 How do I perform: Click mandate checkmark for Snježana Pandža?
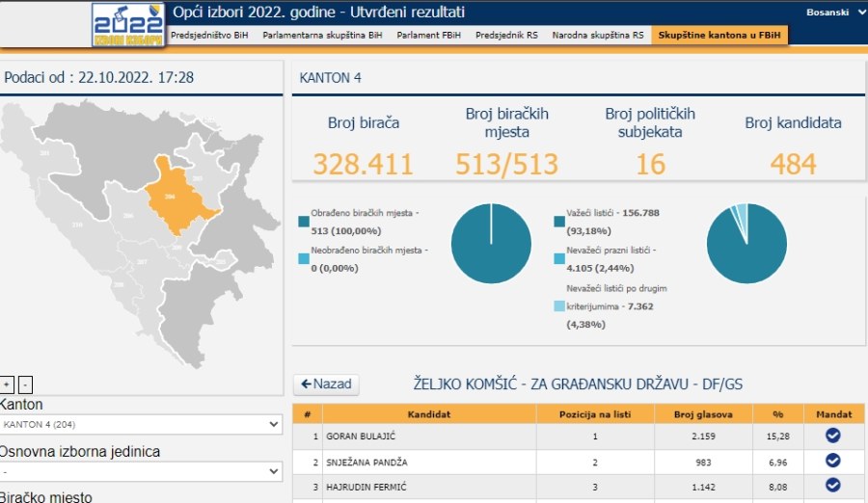(x=832, y=461)
